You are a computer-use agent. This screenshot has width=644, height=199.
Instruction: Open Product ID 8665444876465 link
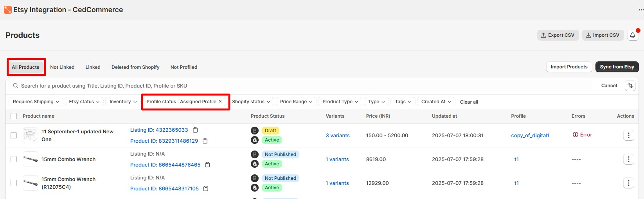point(165,165)
